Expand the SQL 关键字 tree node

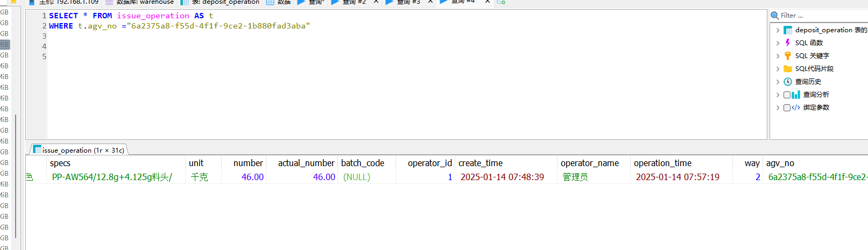778,56
